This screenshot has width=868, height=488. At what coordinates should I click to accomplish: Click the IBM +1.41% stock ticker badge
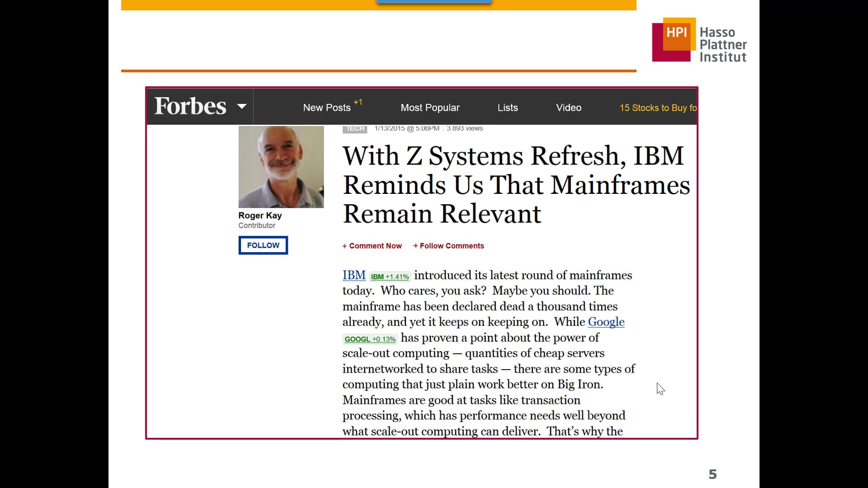point(389,277)
